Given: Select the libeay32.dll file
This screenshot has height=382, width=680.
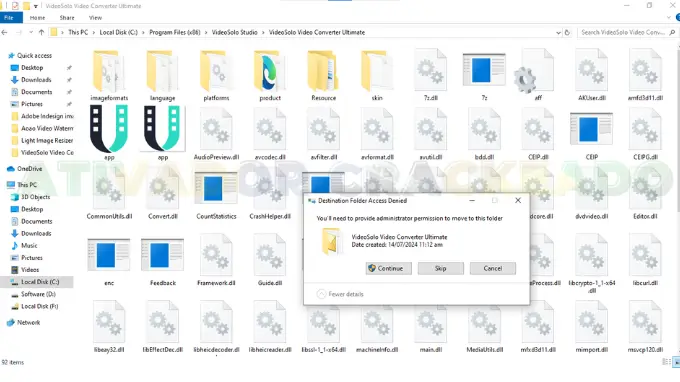Looking at the screenshot, I should [x=109, y=327].
